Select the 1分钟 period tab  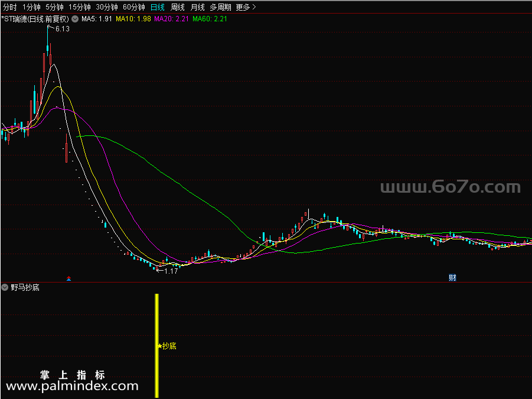click(x=31, y=7)
